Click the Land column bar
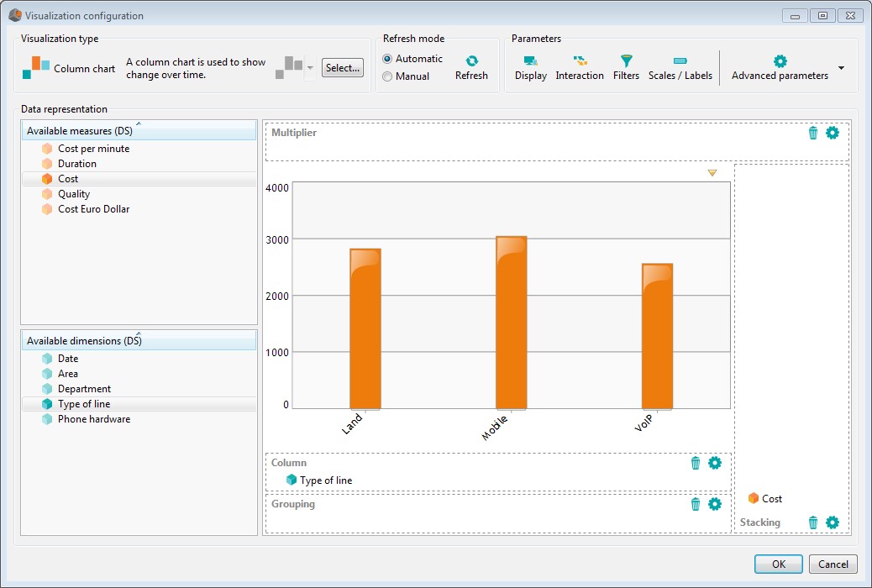Viewport: 872px width, 588px height. 365,328
